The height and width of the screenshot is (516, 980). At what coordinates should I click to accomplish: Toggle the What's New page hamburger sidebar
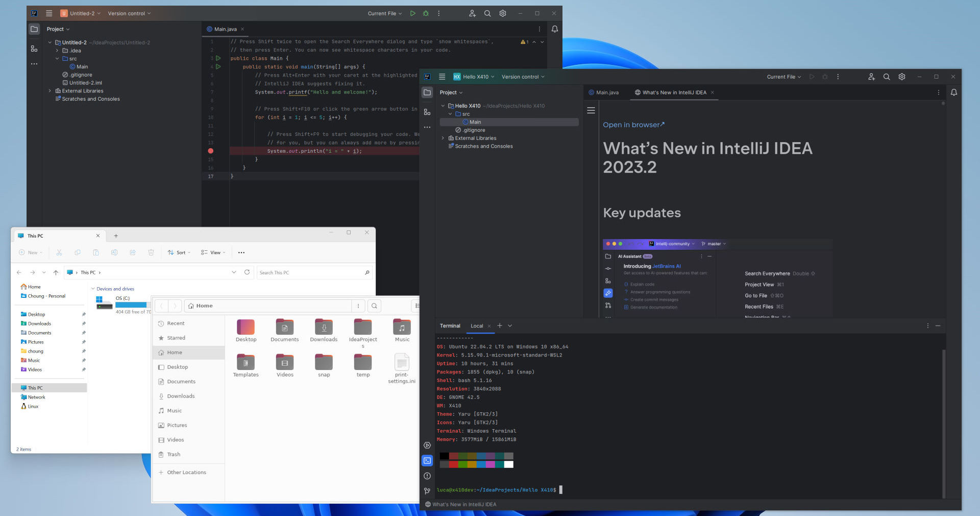point(591,110)
